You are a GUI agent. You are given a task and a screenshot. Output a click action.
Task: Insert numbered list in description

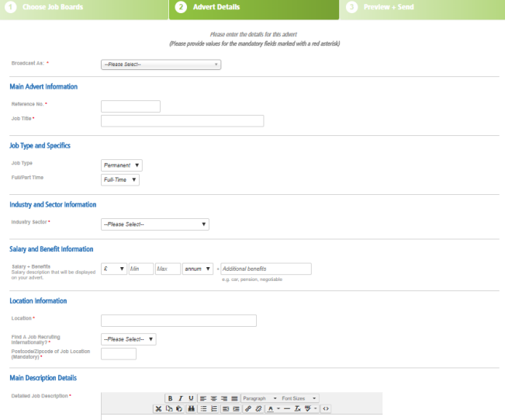(214, 408)
